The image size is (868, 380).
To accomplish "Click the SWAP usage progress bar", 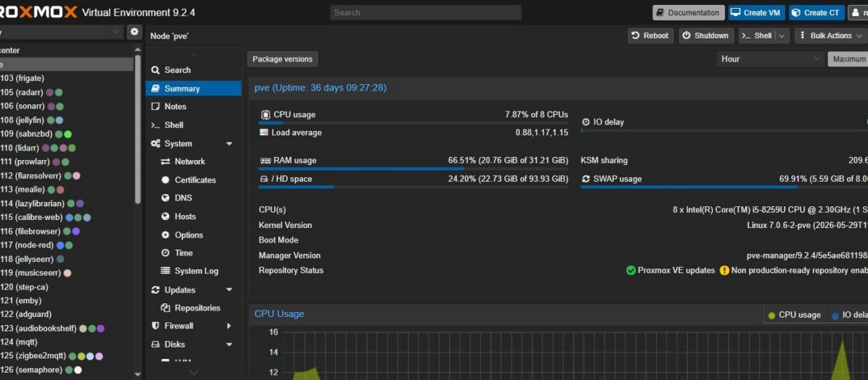I will coord(724,187).
